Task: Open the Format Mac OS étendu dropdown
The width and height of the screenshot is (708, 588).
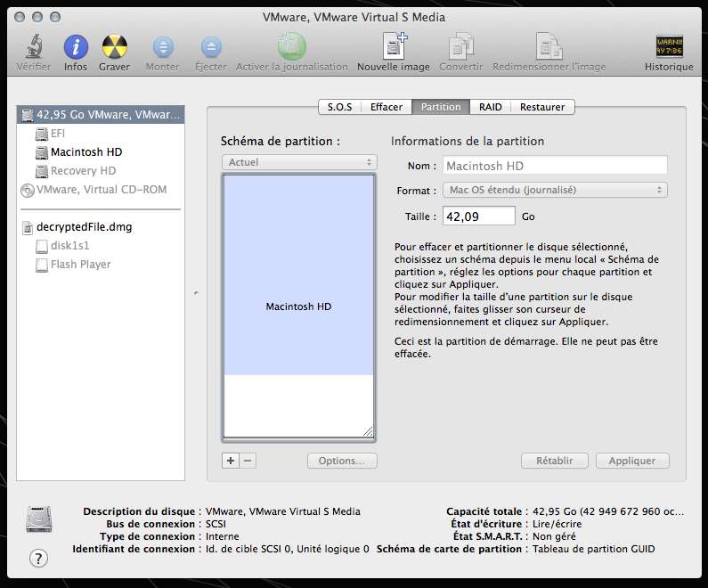Action: pos(555,190)
